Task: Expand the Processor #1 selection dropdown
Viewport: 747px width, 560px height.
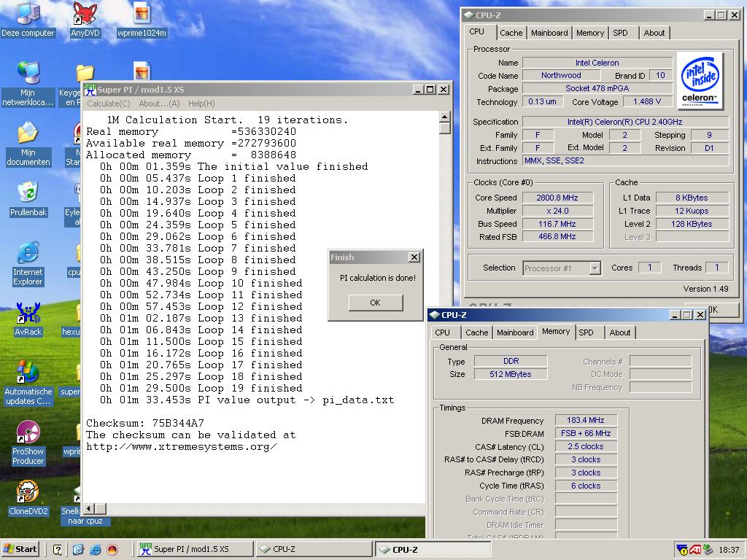Action: click(x=595, y=268)
